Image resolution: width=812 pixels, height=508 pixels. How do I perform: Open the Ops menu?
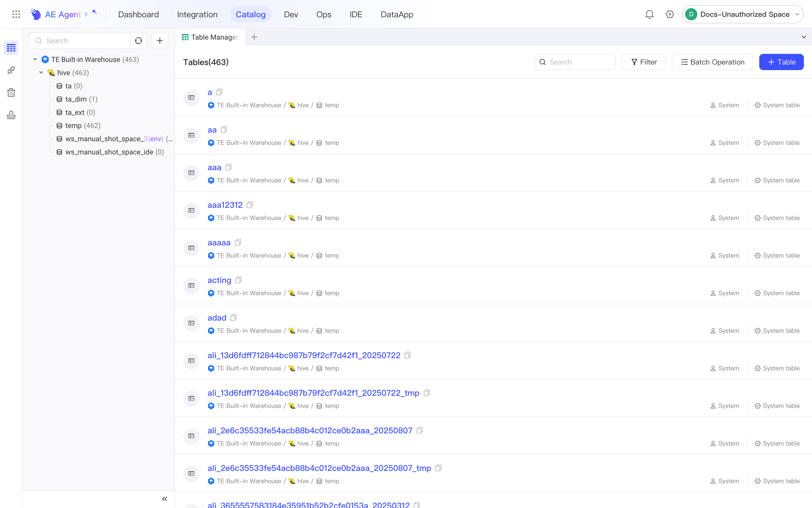[x=324, y=14]
